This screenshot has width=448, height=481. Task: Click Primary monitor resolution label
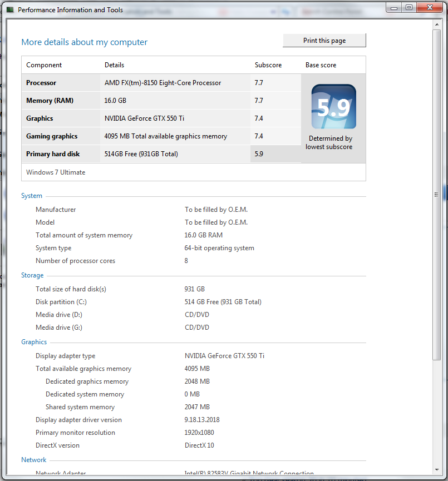[75, 433]
